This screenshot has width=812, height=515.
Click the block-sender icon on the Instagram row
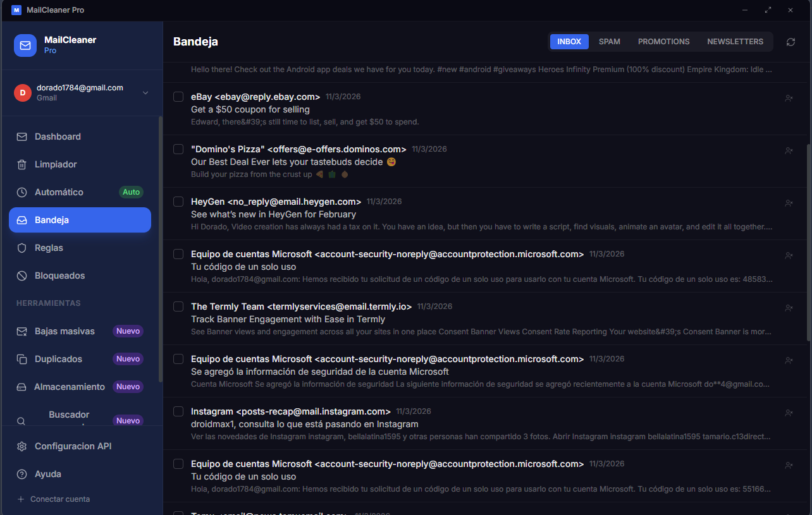[789, 413]
